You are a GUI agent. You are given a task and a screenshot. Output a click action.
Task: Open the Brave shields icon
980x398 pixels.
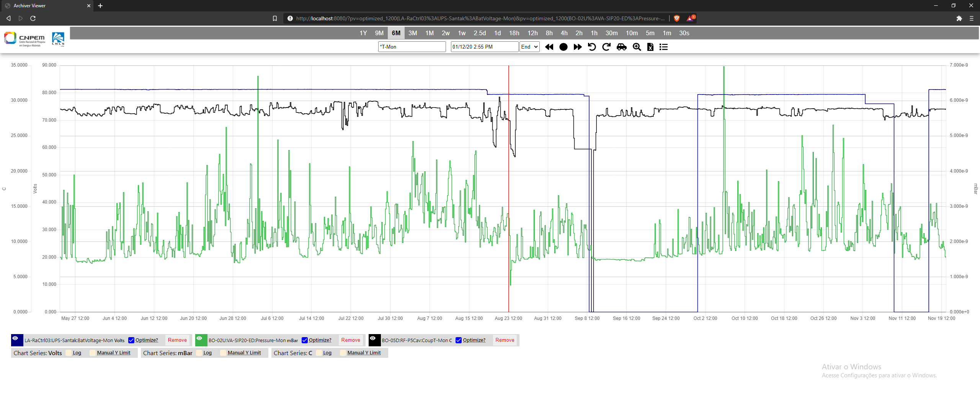click(x=677, y=18)
